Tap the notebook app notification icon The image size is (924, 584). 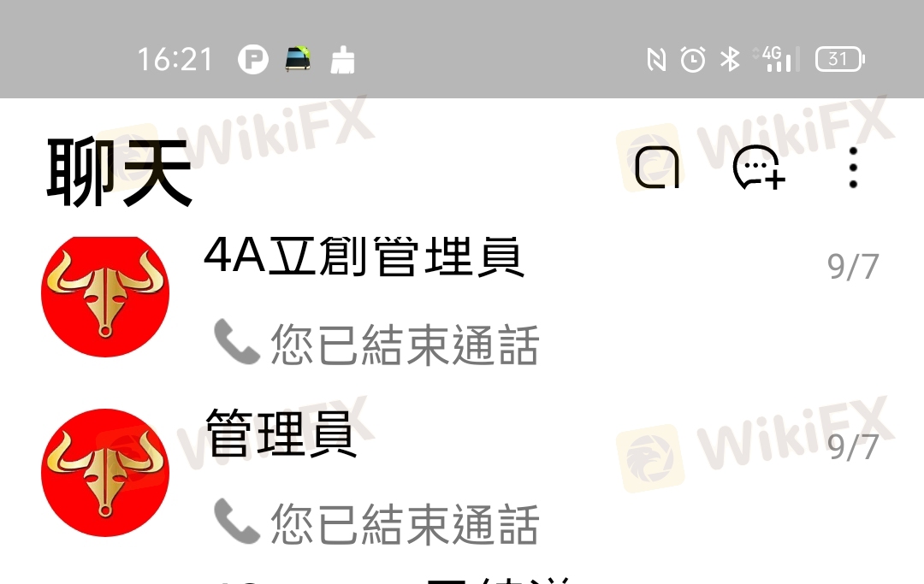[299, 58]
